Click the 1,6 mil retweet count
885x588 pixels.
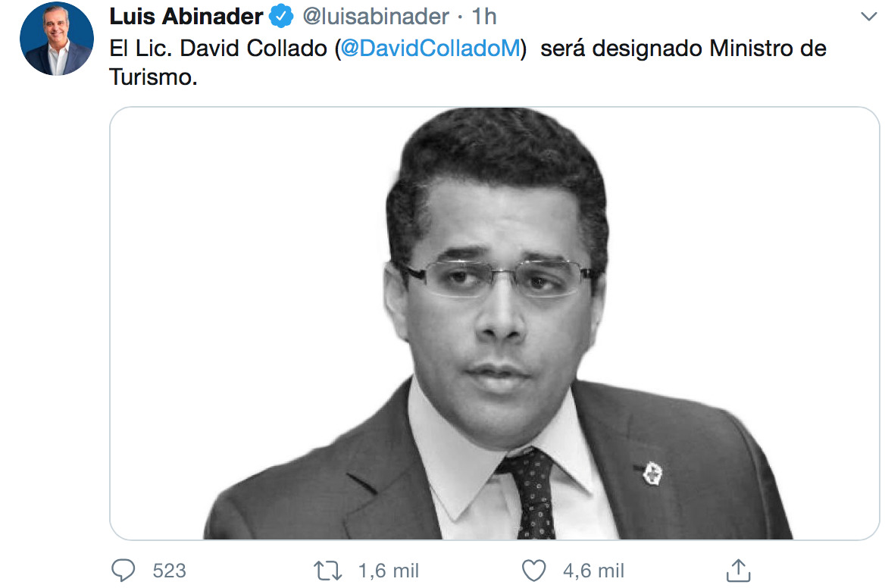(388, 571)
